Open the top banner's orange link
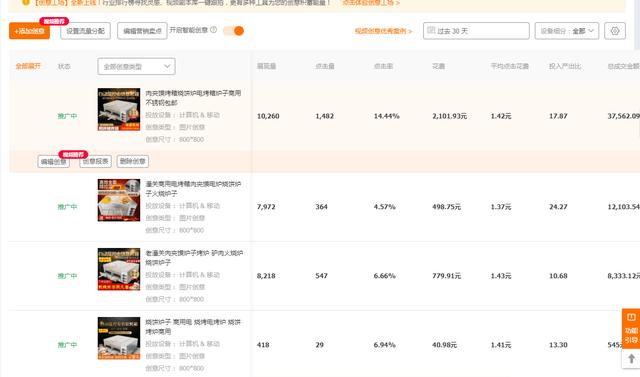The height and width of the screenshot is (377, 640). 371,3
